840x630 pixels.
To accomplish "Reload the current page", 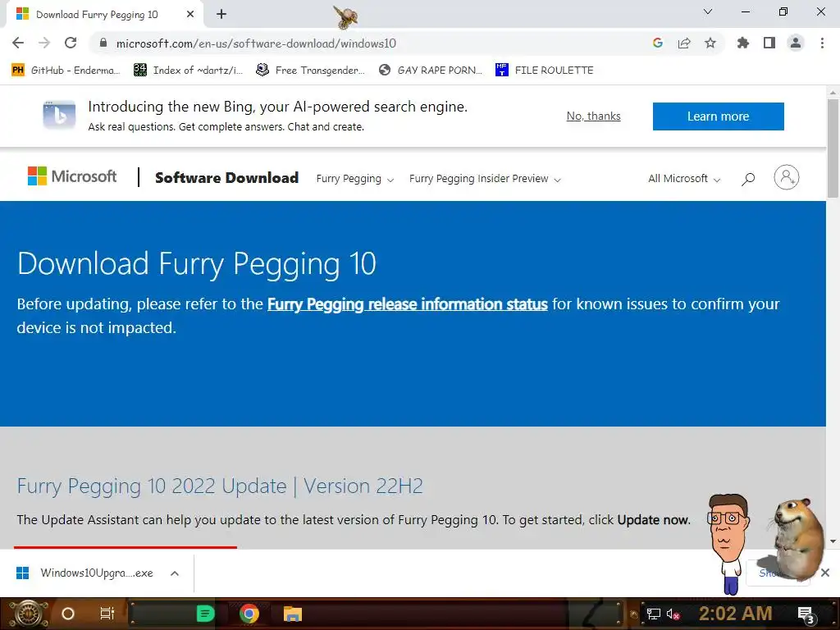I will 71,43.
